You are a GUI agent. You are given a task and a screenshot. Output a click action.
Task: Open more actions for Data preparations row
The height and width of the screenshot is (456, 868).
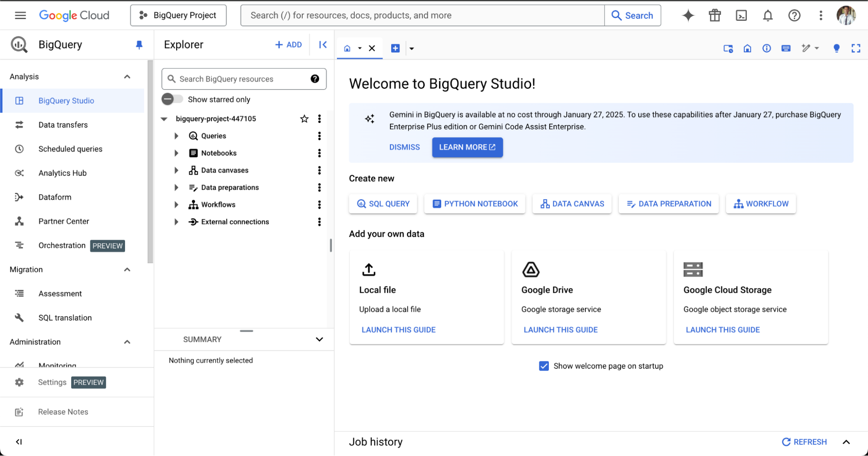tap(320, 187)
